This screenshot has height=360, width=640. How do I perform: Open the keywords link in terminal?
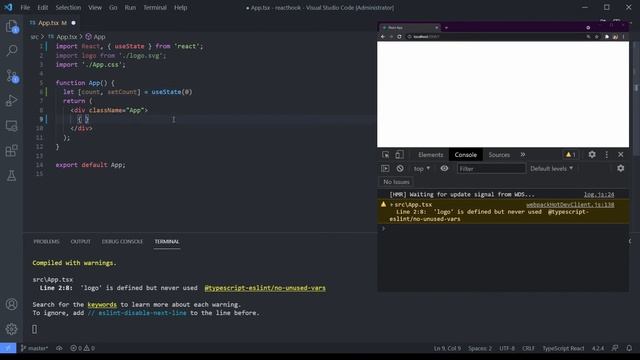102,304
